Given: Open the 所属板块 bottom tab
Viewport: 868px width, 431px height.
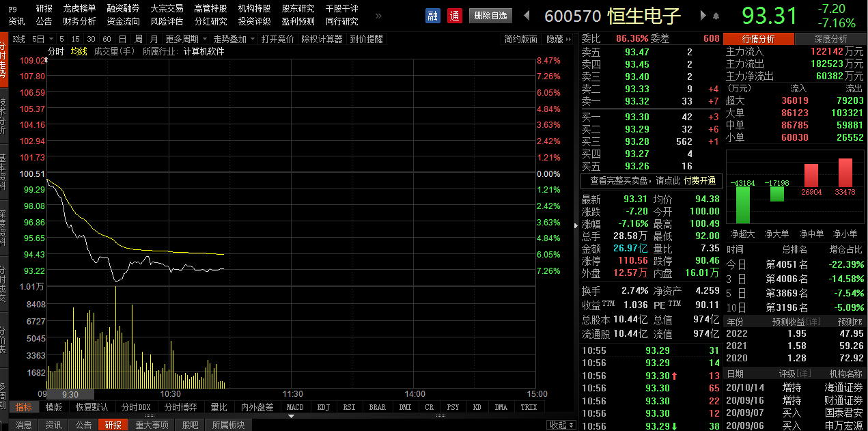Looking at the screenshot, I should (228, 425).
